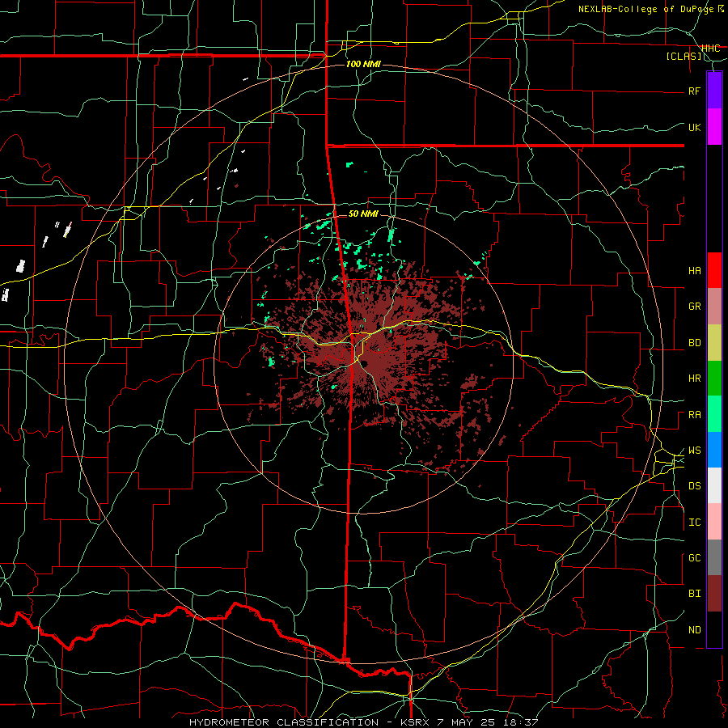The width and height of the screenshot is (728, 728).
Task: Click the GC gray legend swatch
Action: coord(714,557)
